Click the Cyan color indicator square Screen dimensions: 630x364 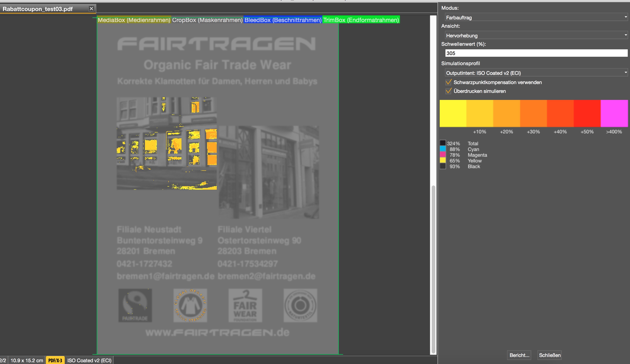click(x=443, y=149)
